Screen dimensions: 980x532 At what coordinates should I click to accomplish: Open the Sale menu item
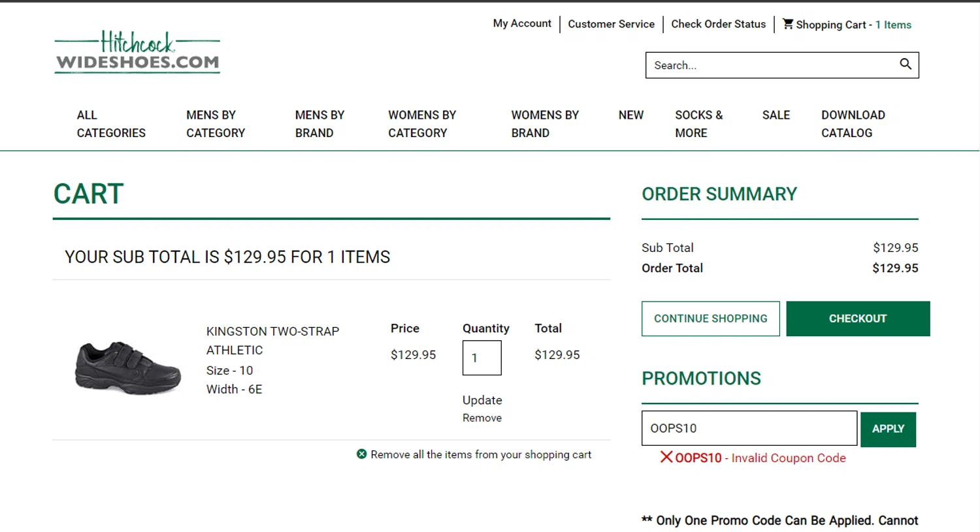[x=776, y=116]
